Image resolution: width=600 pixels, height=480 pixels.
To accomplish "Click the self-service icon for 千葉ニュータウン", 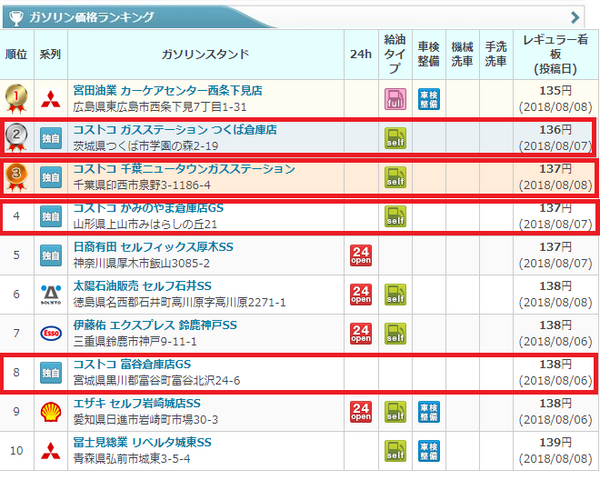I will point(395,177).
